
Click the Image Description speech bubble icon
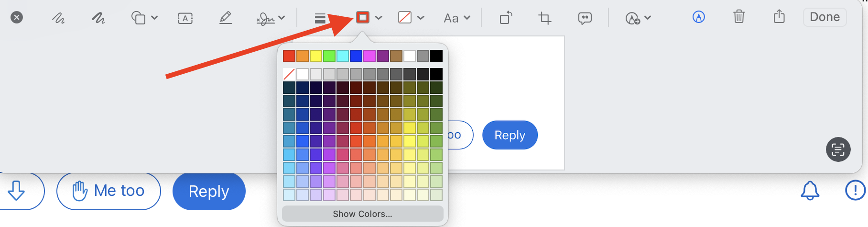[x=585, y=18]
